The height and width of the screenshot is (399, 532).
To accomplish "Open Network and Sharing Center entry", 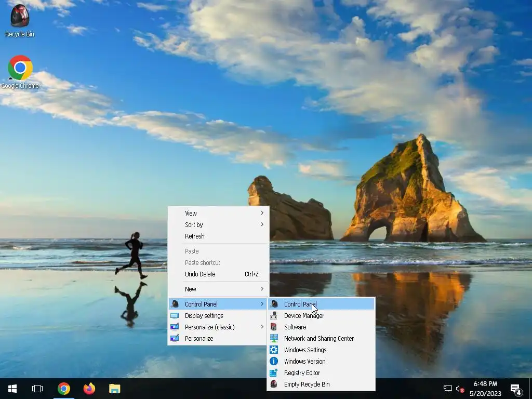I will tap(321, 338).
